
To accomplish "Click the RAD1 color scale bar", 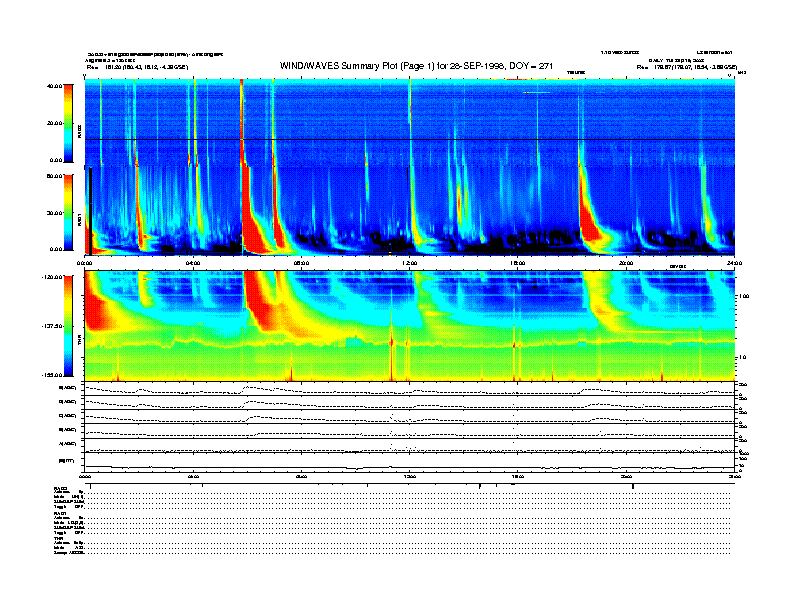I will [x=68, y=213].
